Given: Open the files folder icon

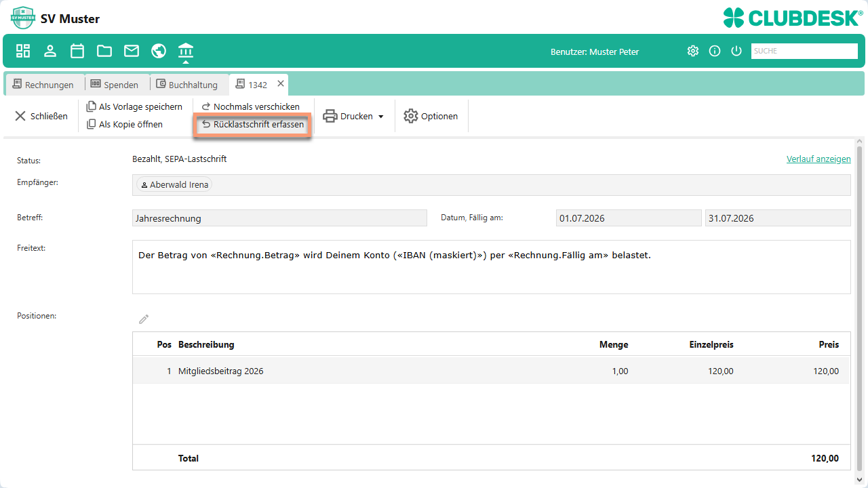Looking at the screenshot, I should [x=104, y=51].
